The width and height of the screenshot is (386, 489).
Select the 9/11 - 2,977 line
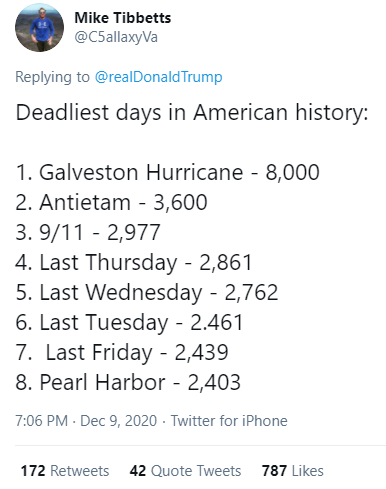88,232
